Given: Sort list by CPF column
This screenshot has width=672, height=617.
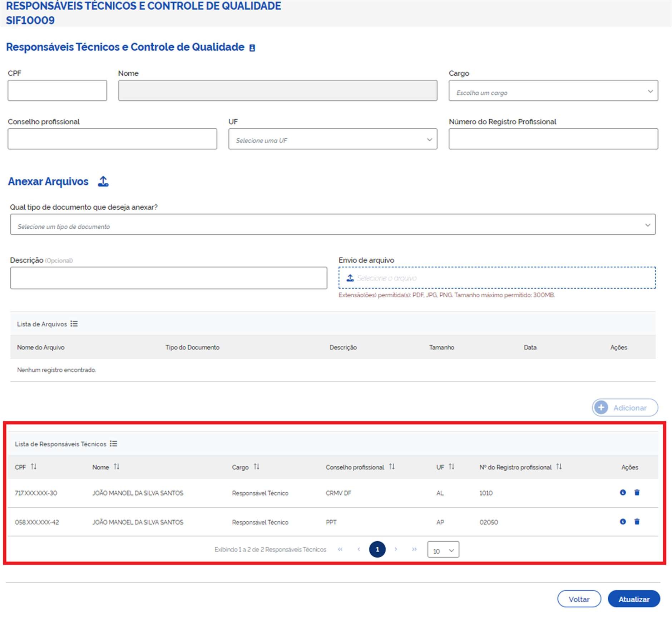Looking at the screenshot, I should 34,467.
